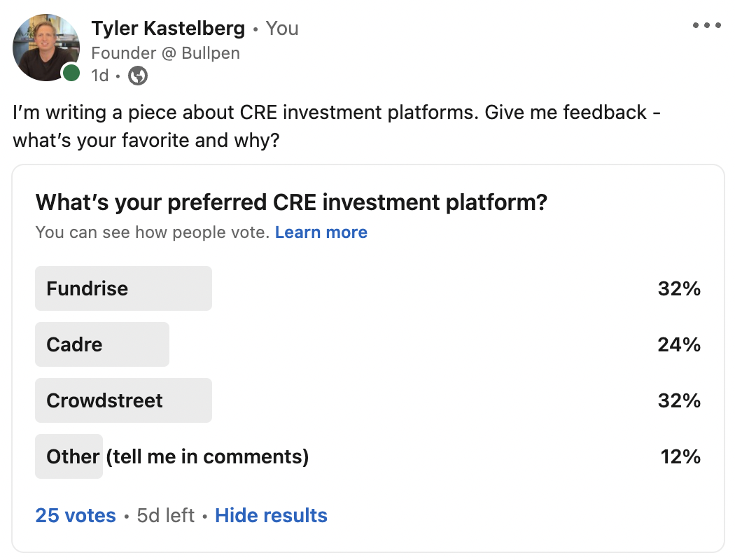Click Hide results
Image resolution: width=735 pixels, height=560 pixels.
pos(271,515)
